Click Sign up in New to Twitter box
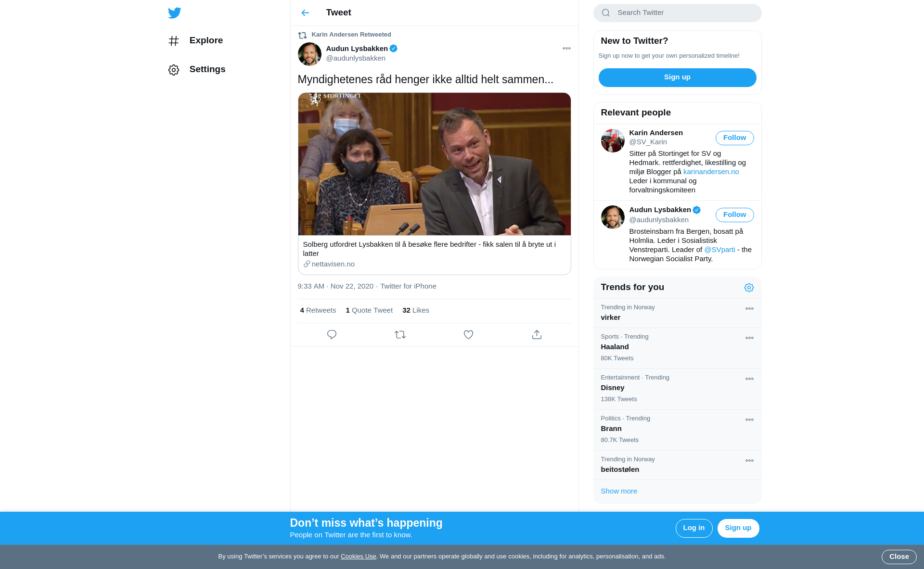 (677, 77)
